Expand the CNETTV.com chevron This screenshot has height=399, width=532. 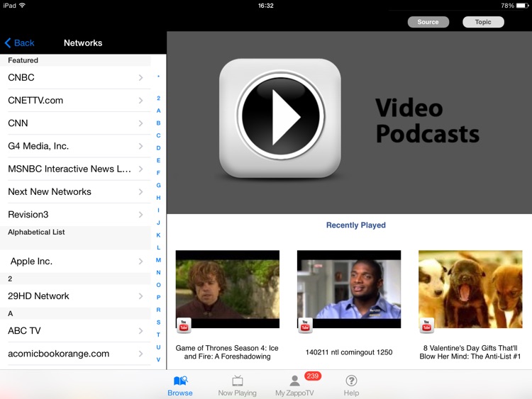pyautogui.click(x=141, y=101)
